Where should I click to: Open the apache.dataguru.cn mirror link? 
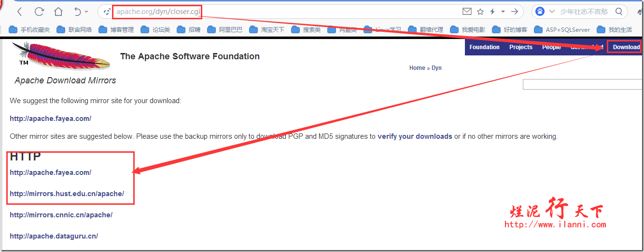(x=54, y=236)
